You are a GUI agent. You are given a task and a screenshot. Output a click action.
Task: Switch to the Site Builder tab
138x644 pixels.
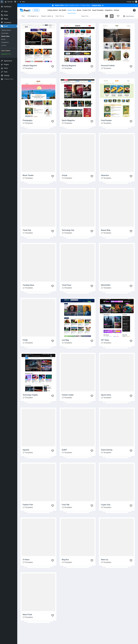click(x=63, y=10)
